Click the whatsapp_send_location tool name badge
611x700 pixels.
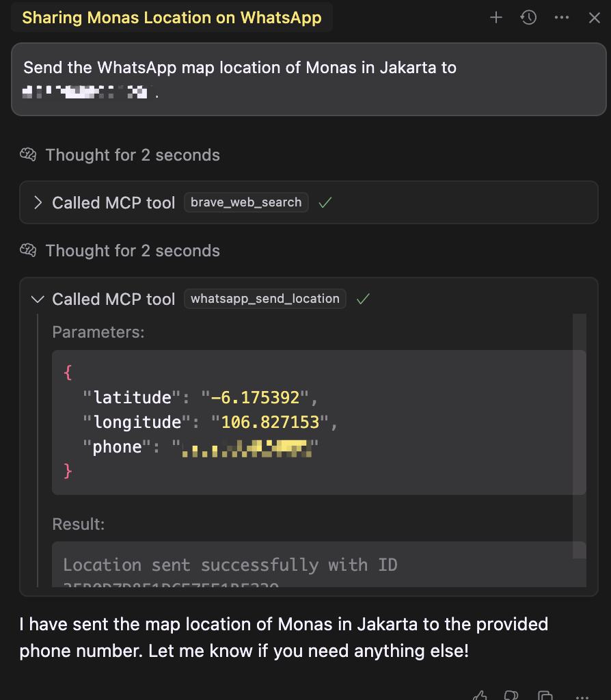point(265,299)
